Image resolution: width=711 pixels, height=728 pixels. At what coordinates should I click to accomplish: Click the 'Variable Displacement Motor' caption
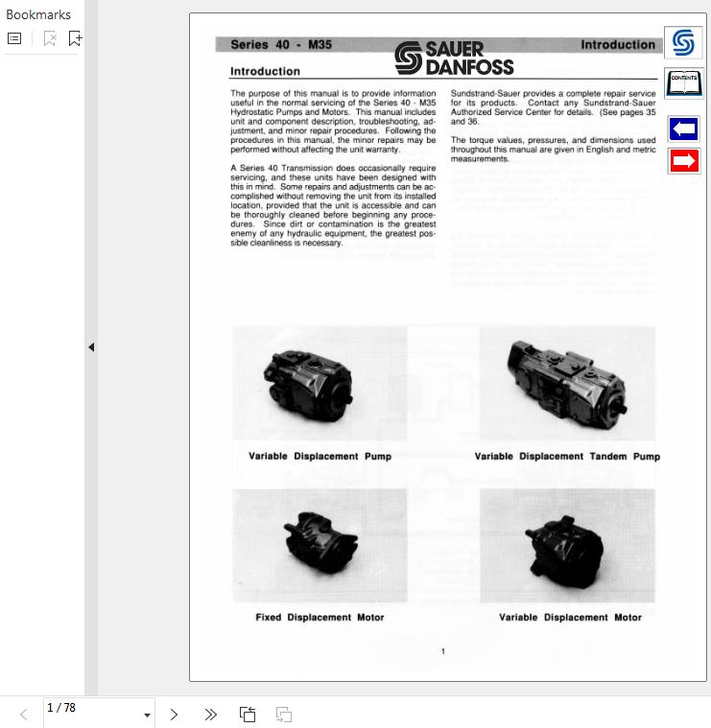[x=570, y=617]
